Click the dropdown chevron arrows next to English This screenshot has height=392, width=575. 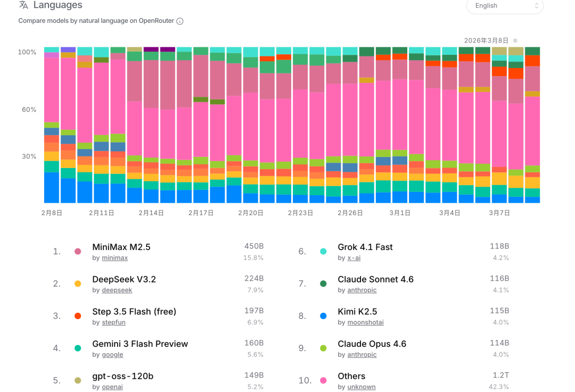pyautogui.click(x=536, y=6)
